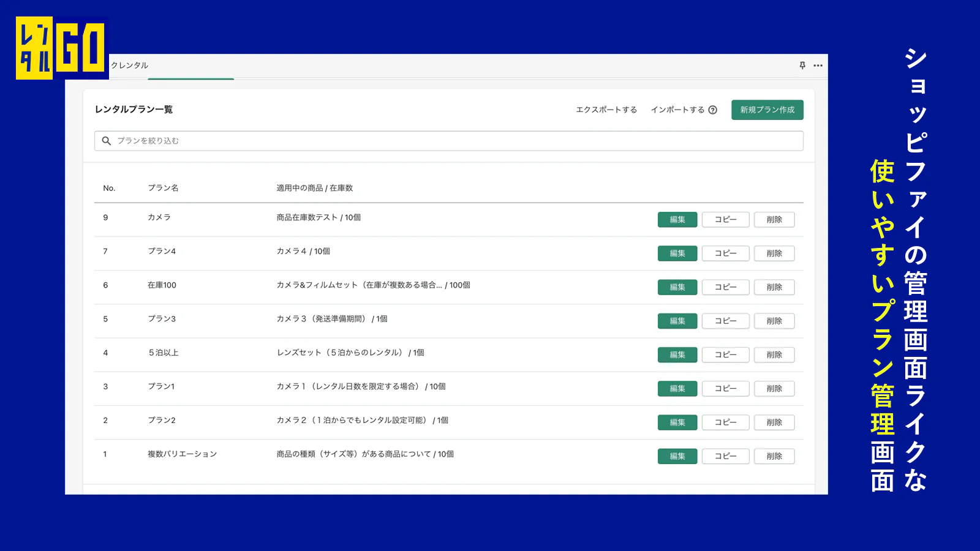Delete the プラン2 row
Image resolution: width=980 pixels, height=551 pixels.
[774, 422]
